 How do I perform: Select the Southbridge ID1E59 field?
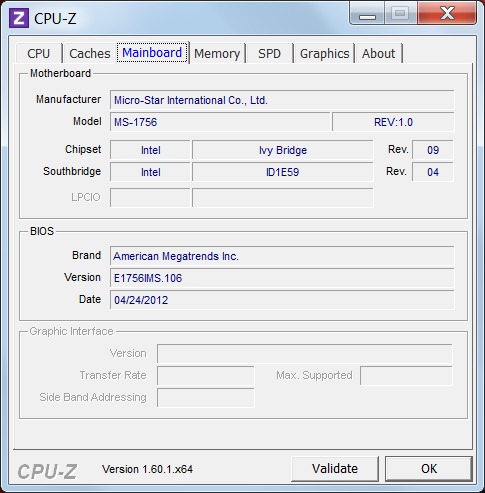283,172
